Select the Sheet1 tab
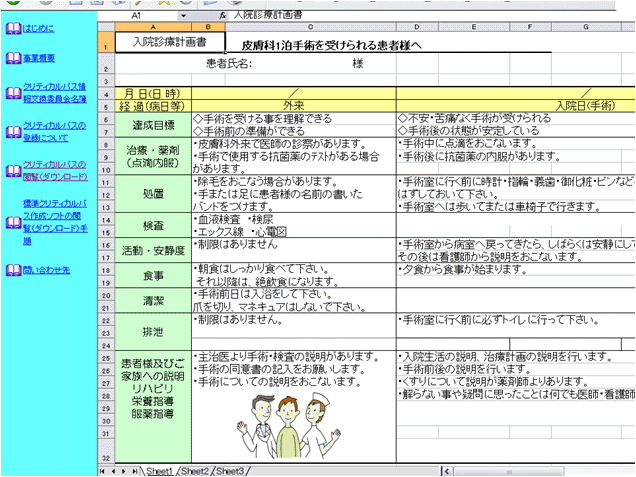This screenshot has height=477, width=636. (158, 470)
